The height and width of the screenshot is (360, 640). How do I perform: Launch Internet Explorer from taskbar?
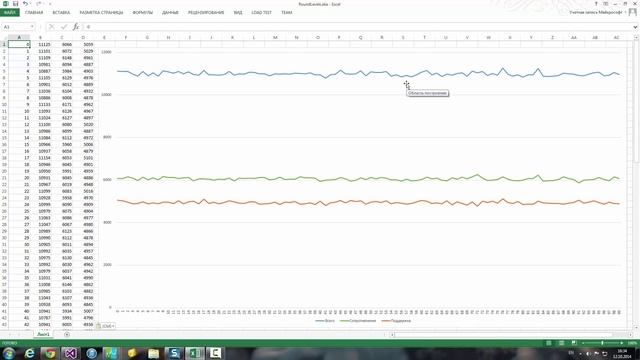(x=29, y=353)
